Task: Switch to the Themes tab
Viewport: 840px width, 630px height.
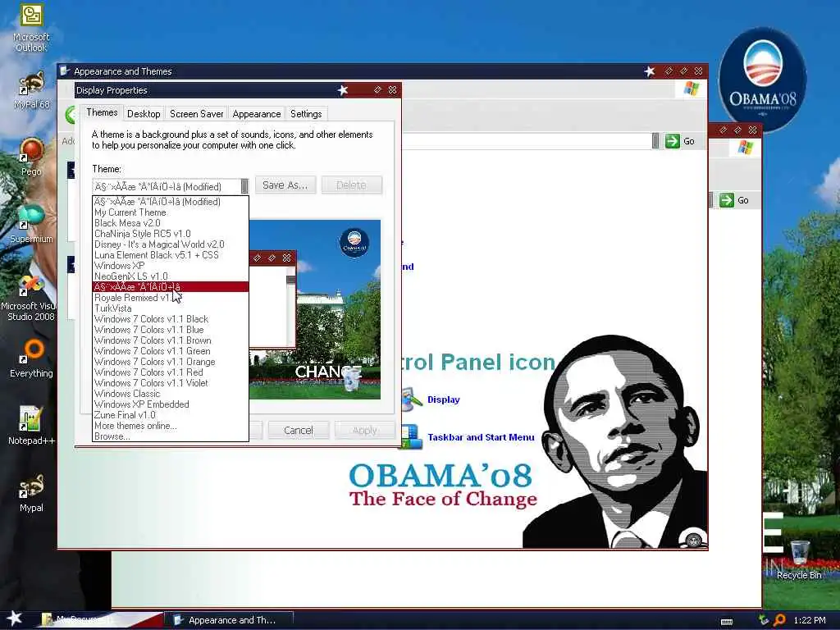Action: [102, 112]
